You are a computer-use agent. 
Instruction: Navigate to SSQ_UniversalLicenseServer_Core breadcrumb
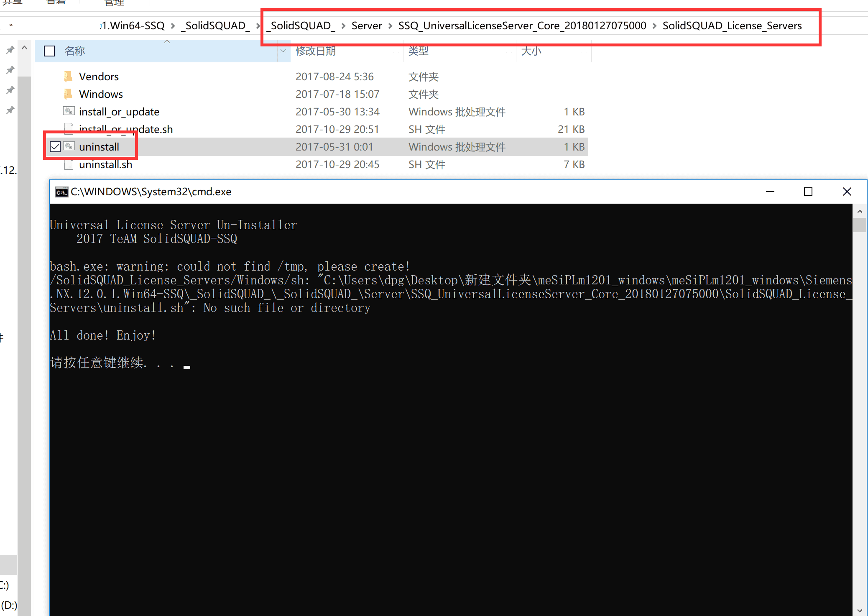point(522,26)
